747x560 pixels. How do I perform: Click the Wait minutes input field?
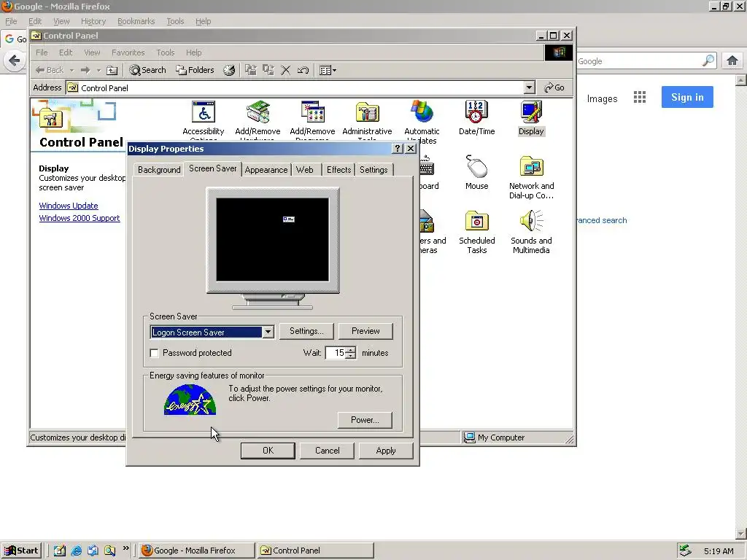pyautogui.click(x=336, y=353)
